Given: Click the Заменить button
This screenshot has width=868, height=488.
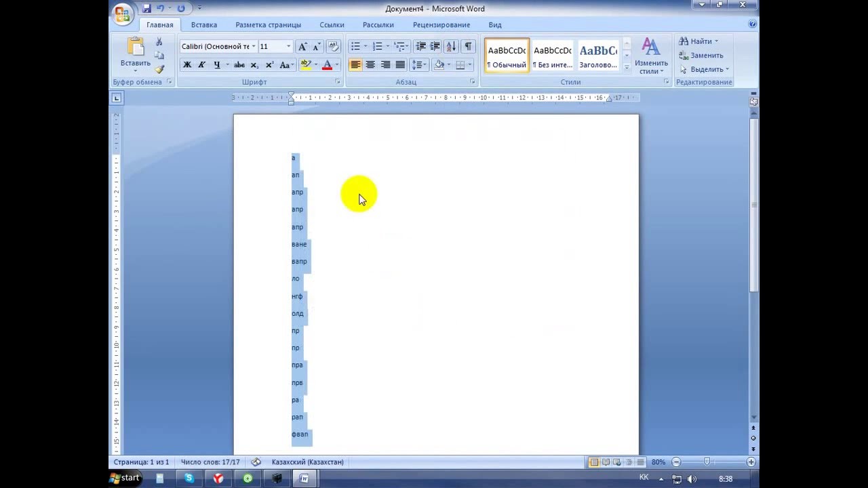Looking at the screenshot, I should pyautogui.click(x=701, y=56).
